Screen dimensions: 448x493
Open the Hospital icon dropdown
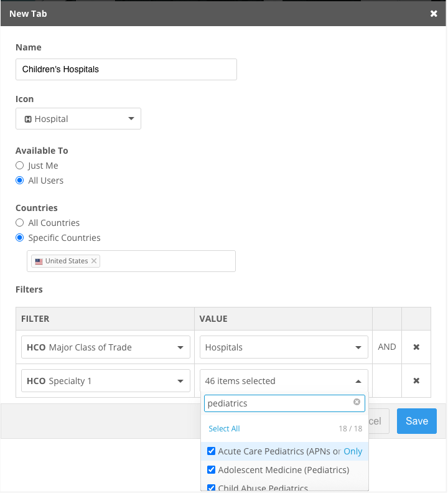78,119
